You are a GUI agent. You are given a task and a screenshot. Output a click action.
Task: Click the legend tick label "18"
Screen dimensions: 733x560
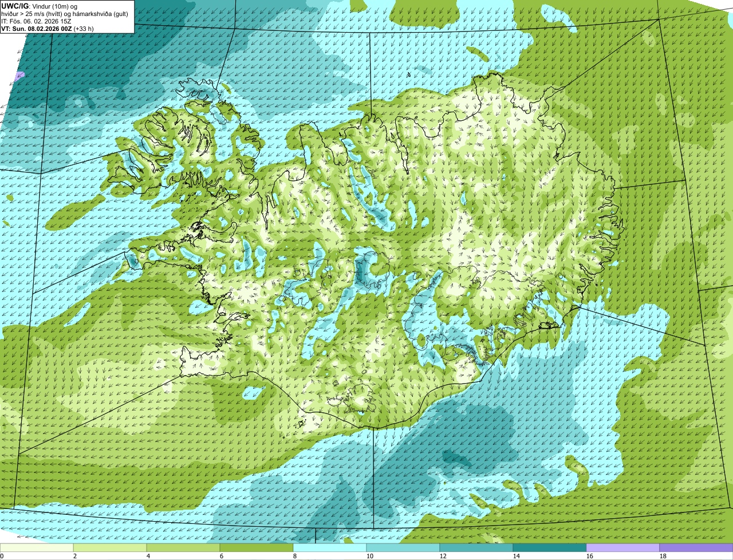pyautogui.click(x=663, y=556)
